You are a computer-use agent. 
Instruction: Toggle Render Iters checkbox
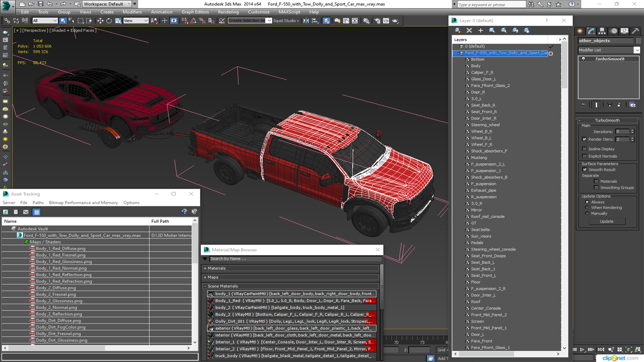(x=584, y=139)
